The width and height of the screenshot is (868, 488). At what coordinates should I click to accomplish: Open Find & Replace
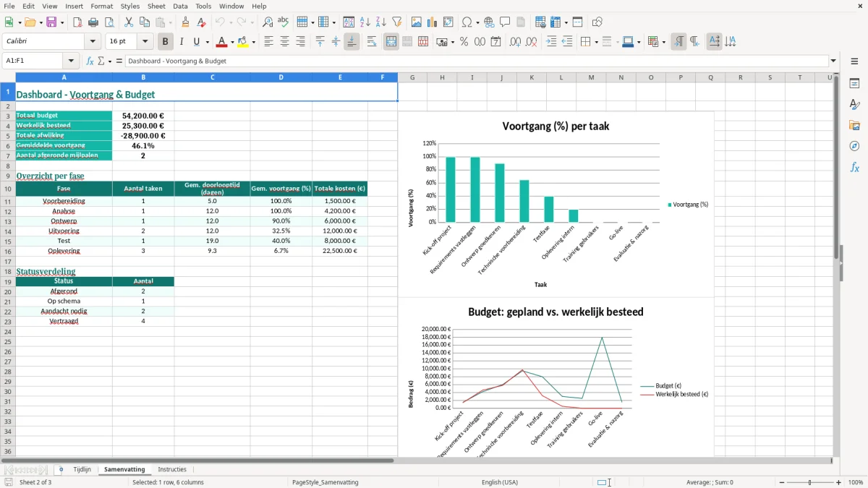(267, 22)
